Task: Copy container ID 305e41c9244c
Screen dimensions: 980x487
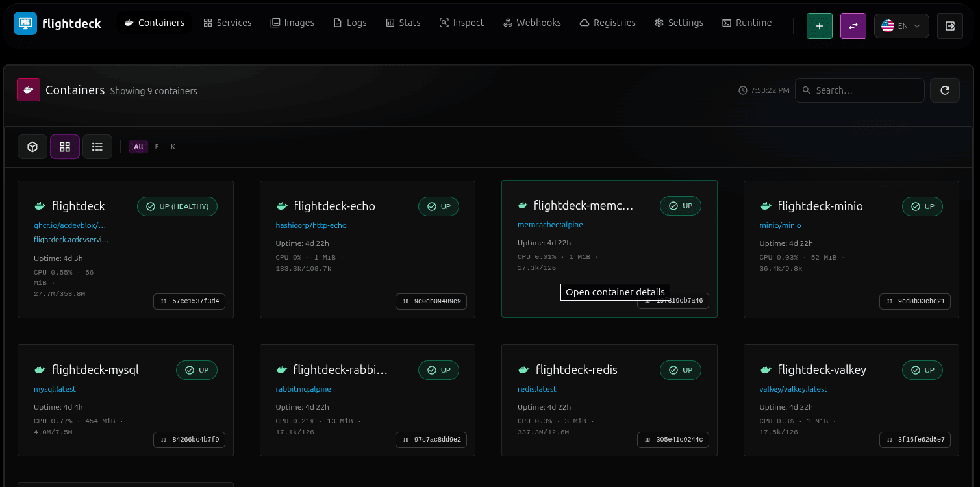Action: [x=673, y=440]
